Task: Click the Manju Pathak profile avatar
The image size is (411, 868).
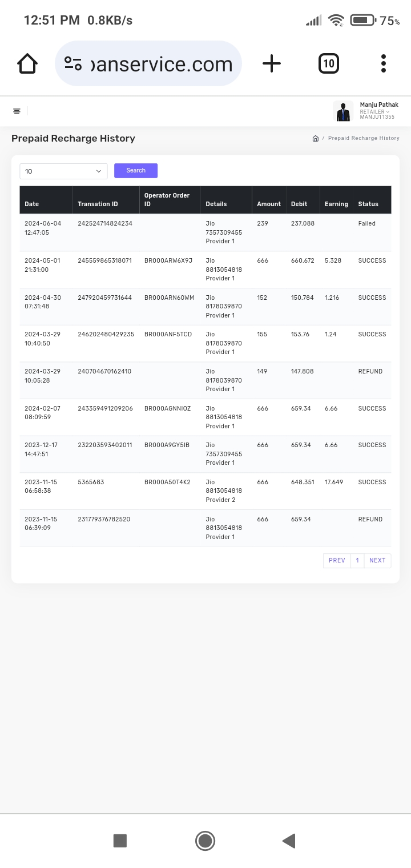Action: (343, 111)
